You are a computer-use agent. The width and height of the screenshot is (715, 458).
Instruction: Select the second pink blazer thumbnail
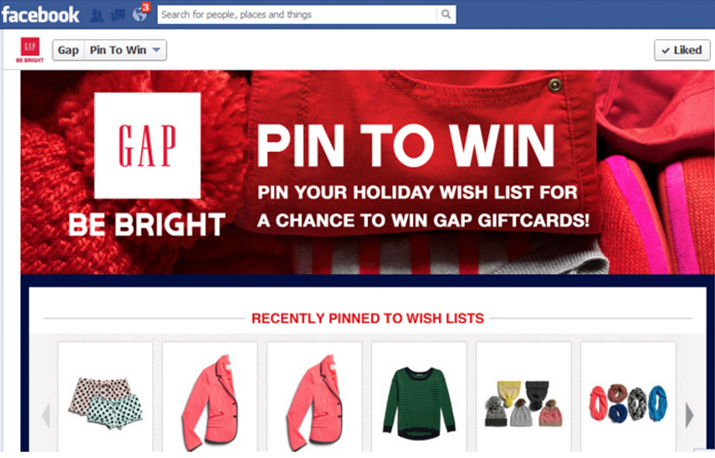point(315,397)
